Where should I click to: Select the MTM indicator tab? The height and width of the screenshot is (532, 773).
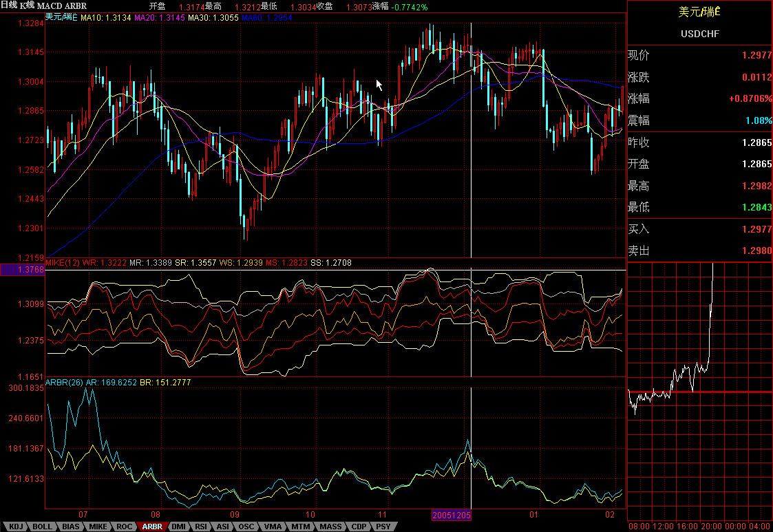tap(300, 526)
